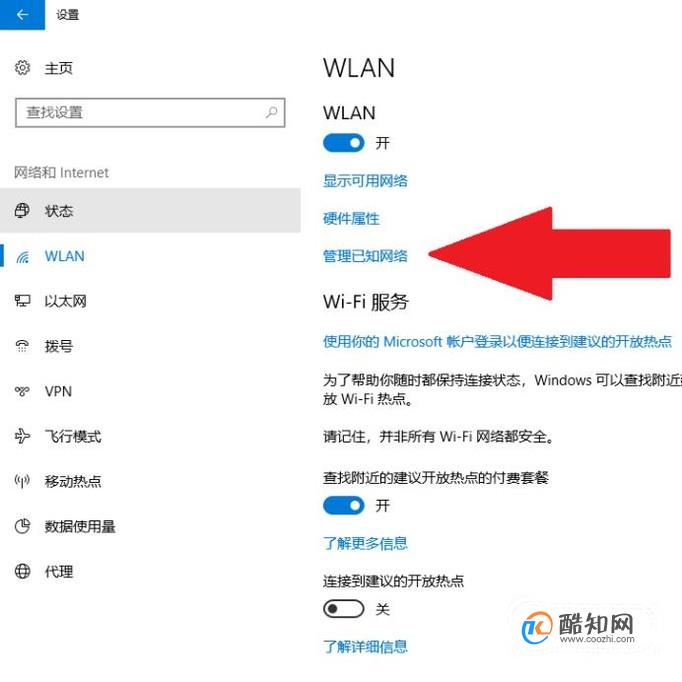682x682 pixels.
Task: Open the 数据使用量 pie chart icon
Action: [x=22, y=526]
